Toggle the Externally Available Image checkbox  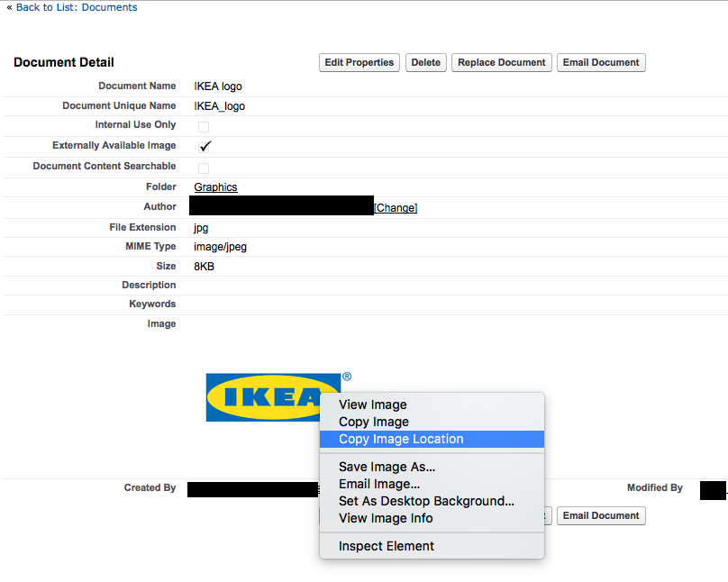pyautogui.click(x=205, y=147)
